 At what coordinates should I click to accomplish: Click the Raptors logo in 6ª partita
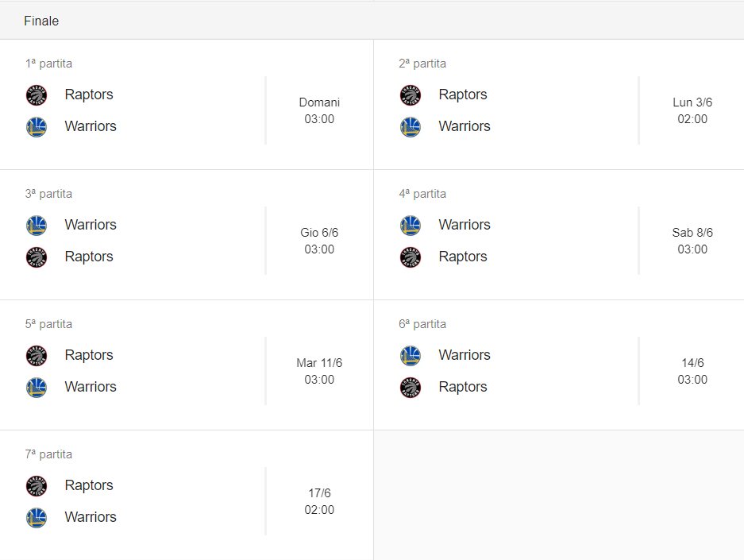click(411, 388)
